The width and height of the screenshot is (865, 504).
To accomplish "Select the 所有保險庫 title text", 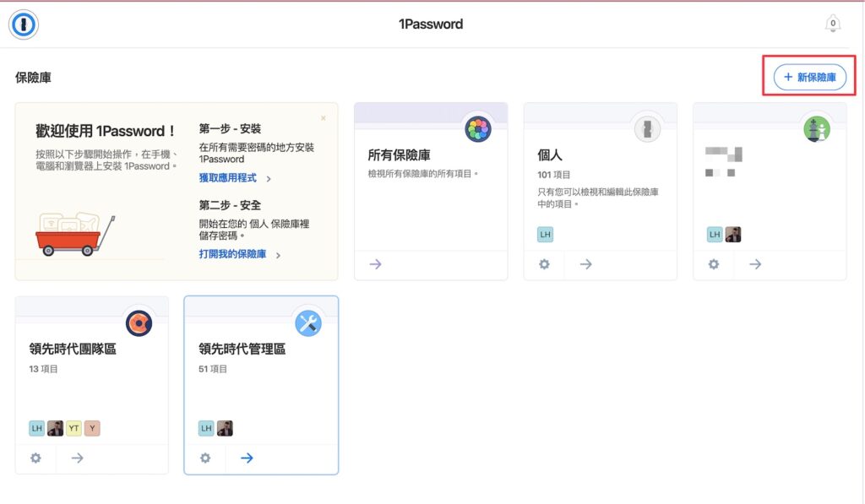I will tap(400, 155).
